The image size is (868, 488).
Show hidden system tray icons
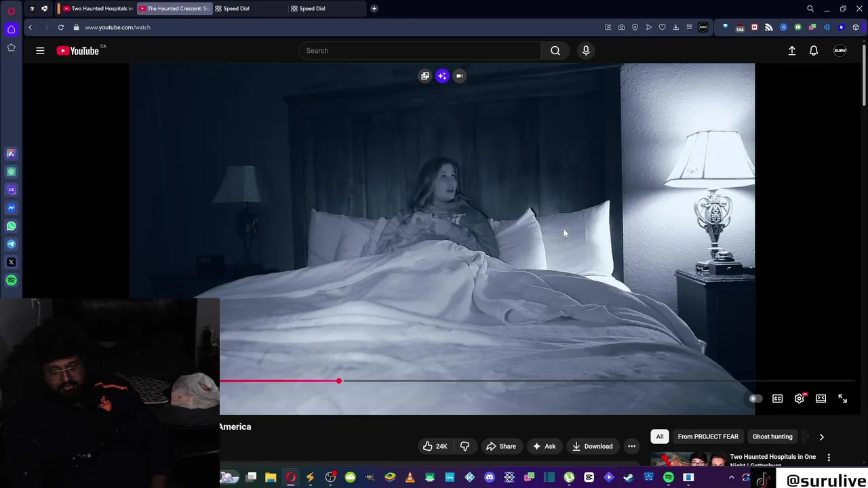pyautogui.click(x=731, y=478)
